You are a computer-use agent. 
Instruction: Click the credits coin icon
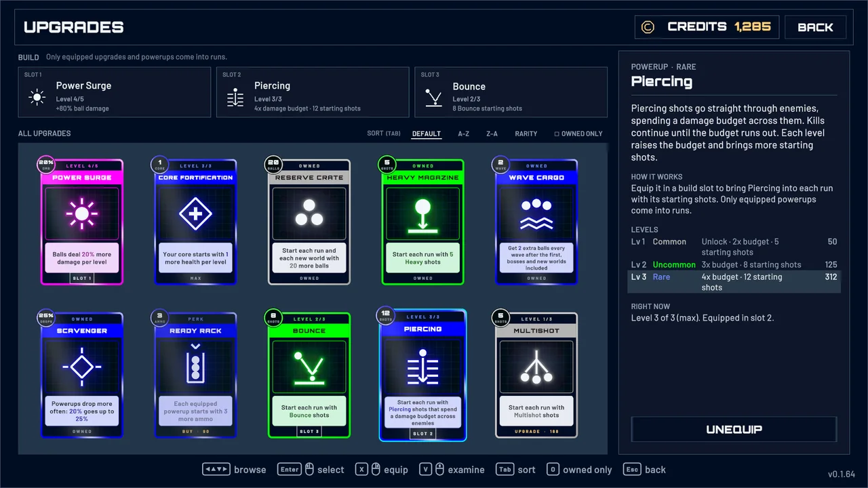[648, 27]
